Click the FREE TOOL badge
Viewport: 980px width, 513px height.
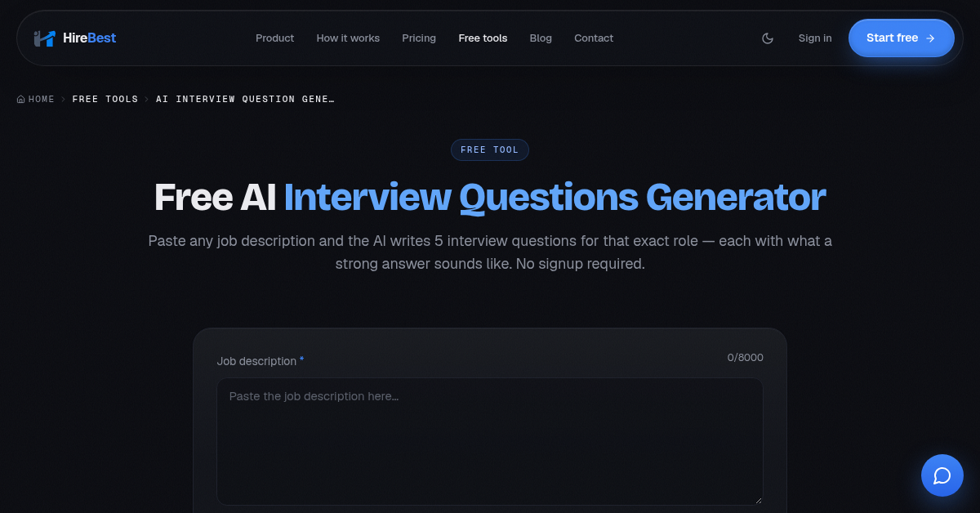tap(490, 150)
